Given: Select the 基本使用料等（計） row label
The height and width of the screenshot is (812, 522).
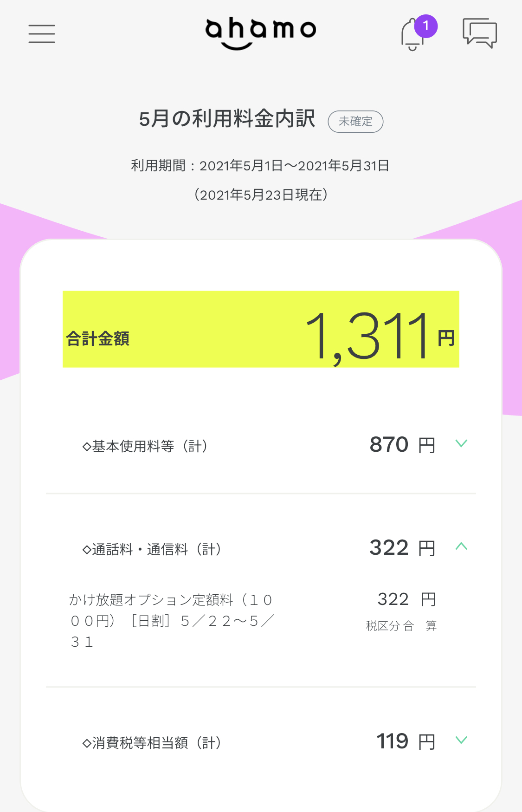Looking at the screenshot, I should point(145,446).
